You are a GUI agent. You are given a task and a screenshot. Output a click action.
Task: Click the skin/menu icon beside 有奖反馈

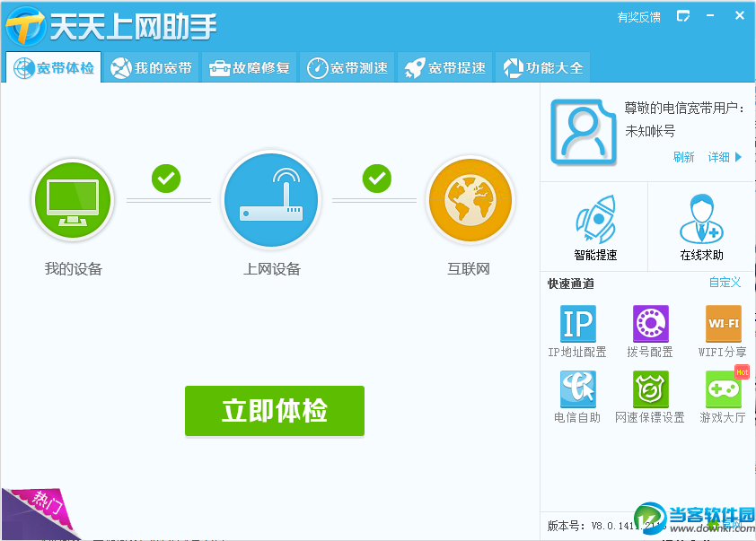point(683,16)
